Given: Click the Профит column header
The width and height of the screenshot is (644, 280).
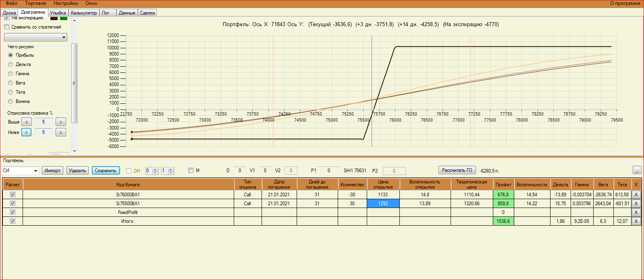Looking at the screenshot, I should pos(503,185).
